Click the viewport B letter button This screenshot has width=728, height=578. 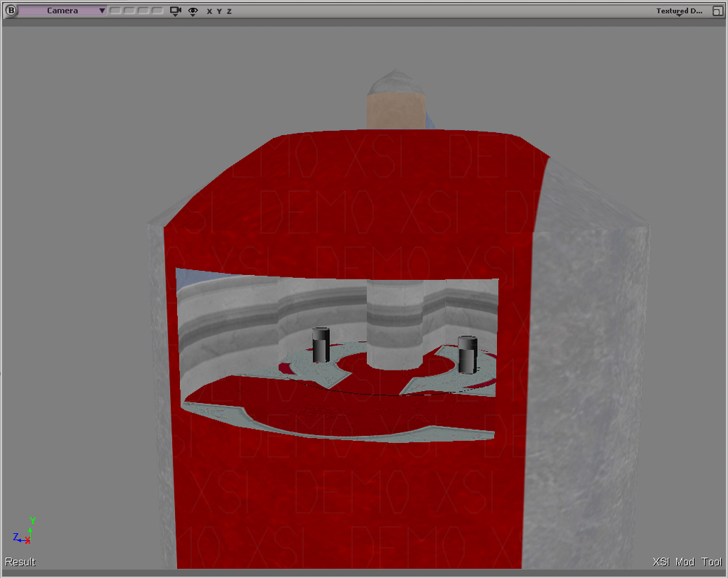click(11, 11)
